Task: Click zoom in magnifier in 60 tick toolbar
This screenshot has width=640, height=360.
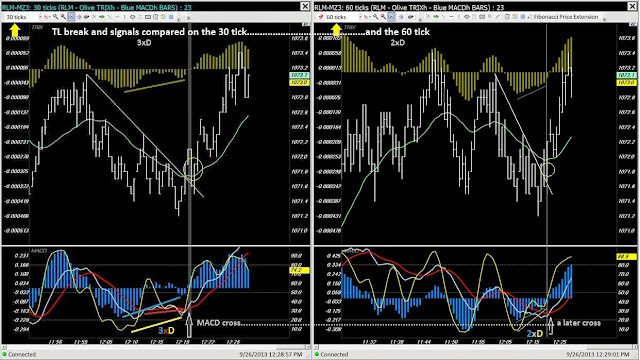Action: (x=376, y=17)
